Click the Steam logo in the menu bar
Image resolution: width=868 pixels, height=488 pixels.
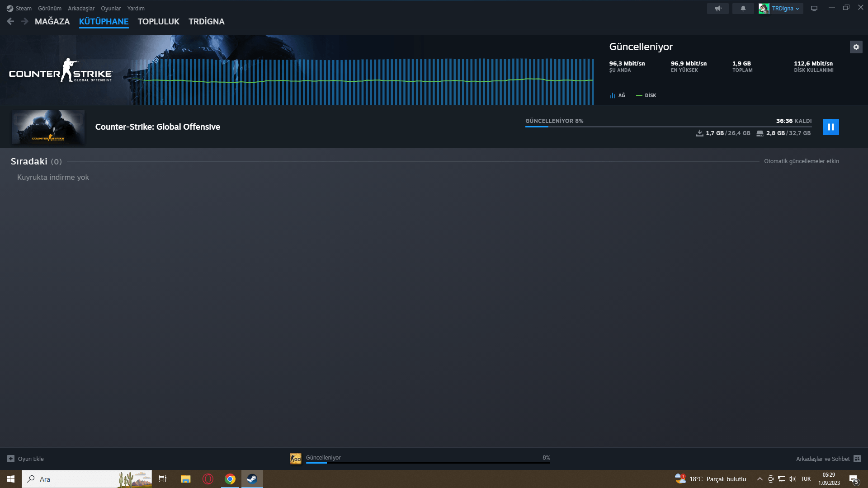pyautogui.click(x=10, y=9)
